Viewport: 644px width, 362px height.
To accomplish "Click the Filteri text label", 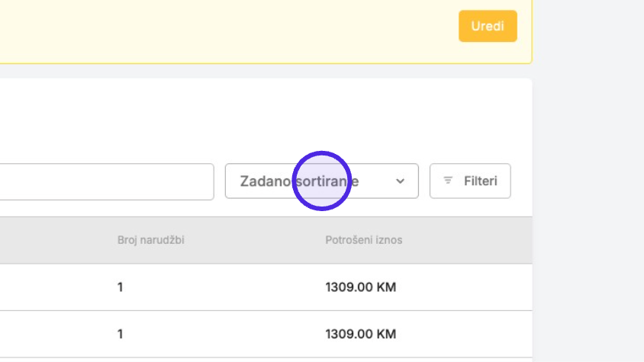I will 481,181.
